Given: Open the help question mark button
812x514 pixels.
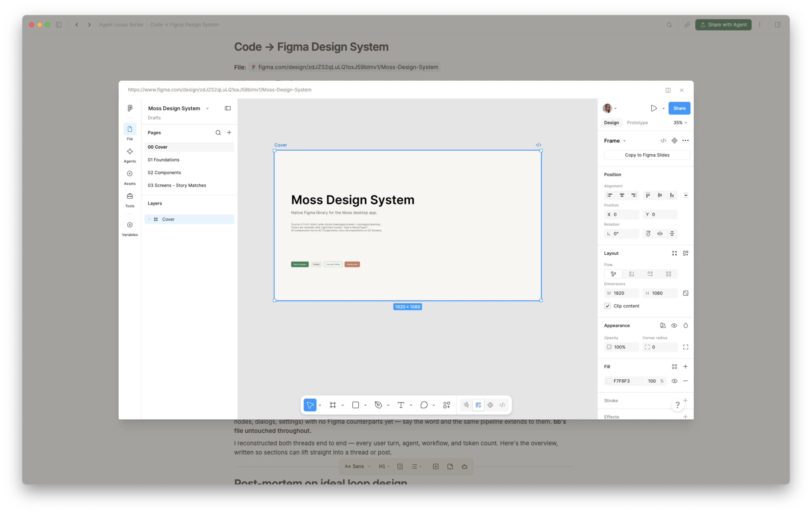Looking at the screenshot, I should pos(677,405).
